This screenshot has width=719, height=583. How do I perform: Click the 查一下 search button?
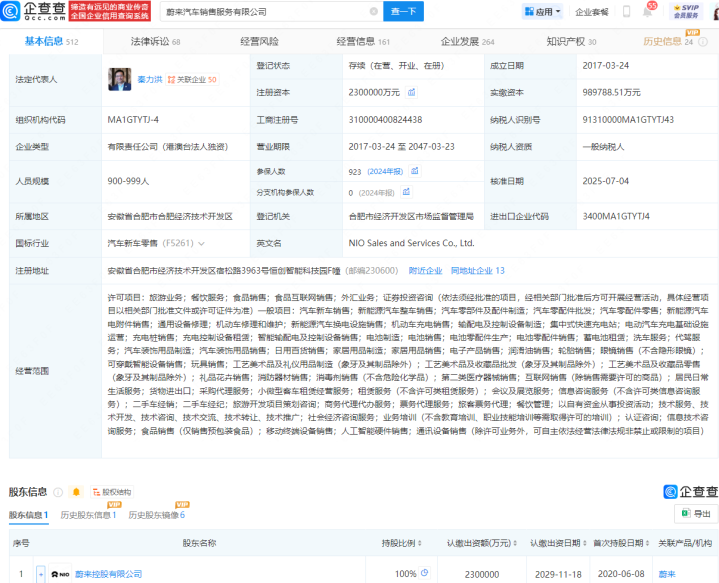[404, 11]
